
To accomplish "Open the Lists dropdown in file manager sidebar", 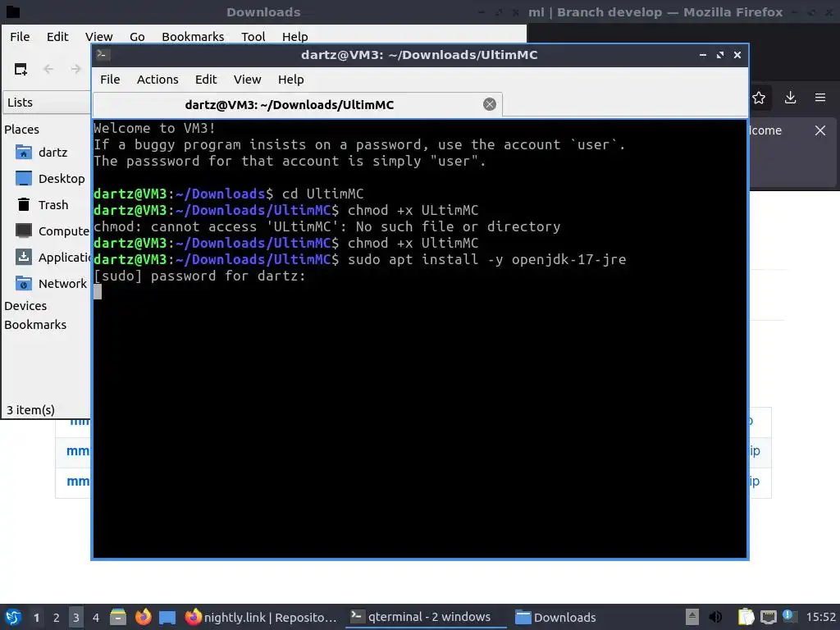I will (x=47, y=103).
